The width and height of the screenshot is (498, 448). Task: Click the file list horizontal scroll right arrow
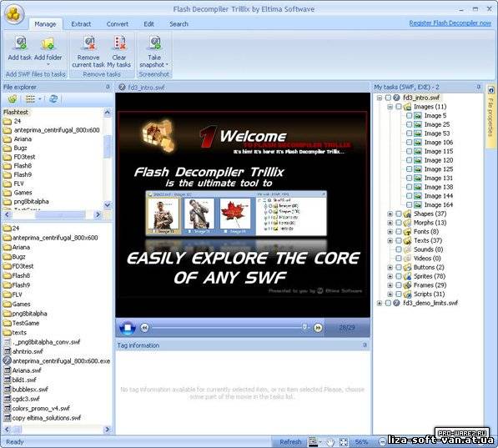108,430
